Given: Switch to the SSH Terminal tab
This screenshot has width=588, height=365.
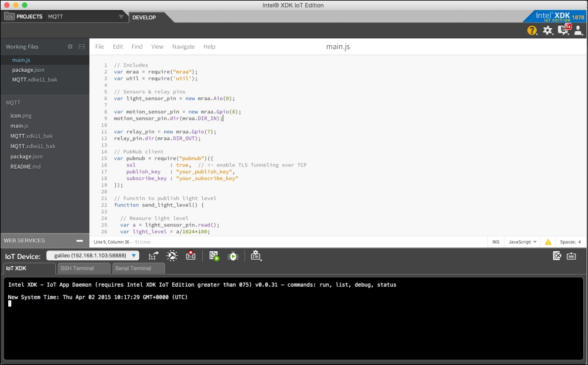Looking at the screenshot, I should point(83,269).
